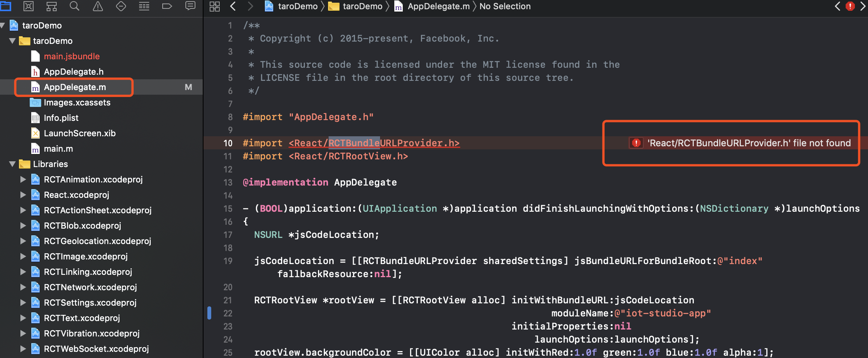Collapse the Libraries folder
868x358 pixels.
(12, 164)
